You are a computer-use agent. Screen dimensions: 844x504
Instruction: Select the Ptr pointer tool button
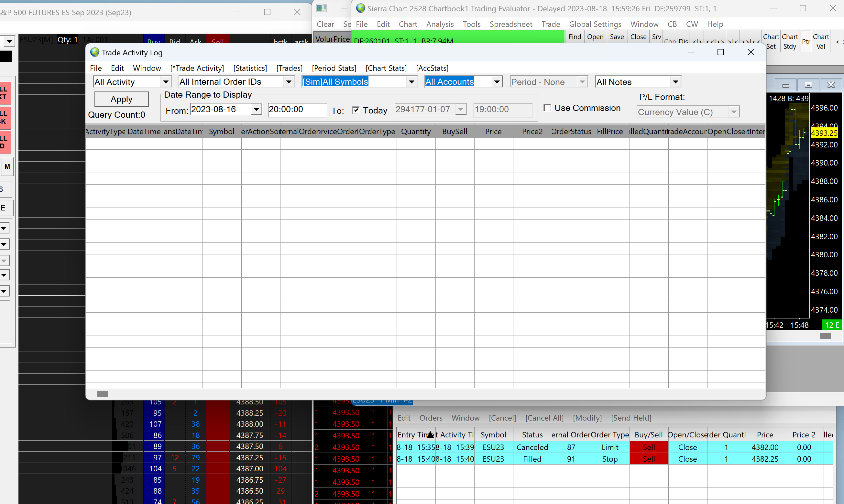(806, 41)
